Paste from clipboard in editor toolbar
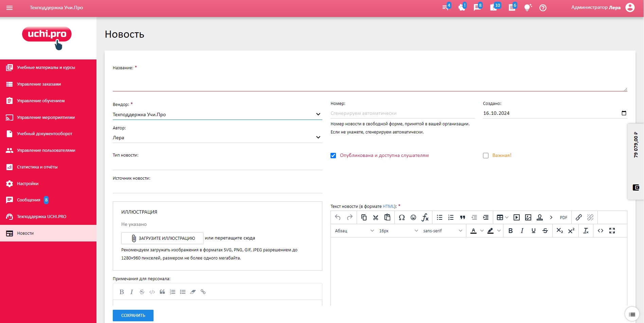644x323 pixels. (387, 217)
